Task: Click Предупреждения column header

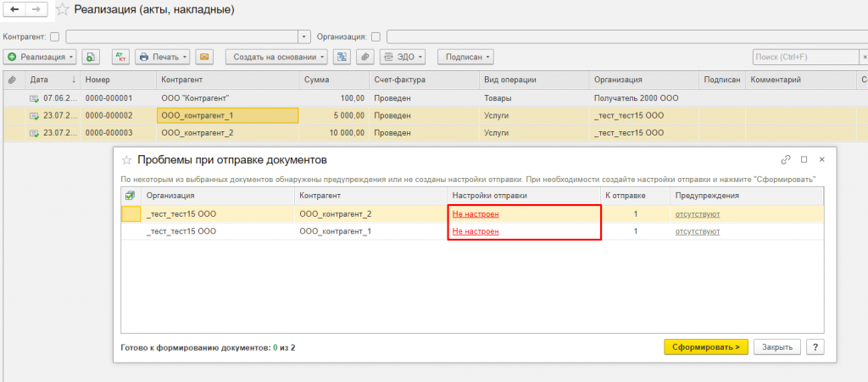Action: point(747,196)
